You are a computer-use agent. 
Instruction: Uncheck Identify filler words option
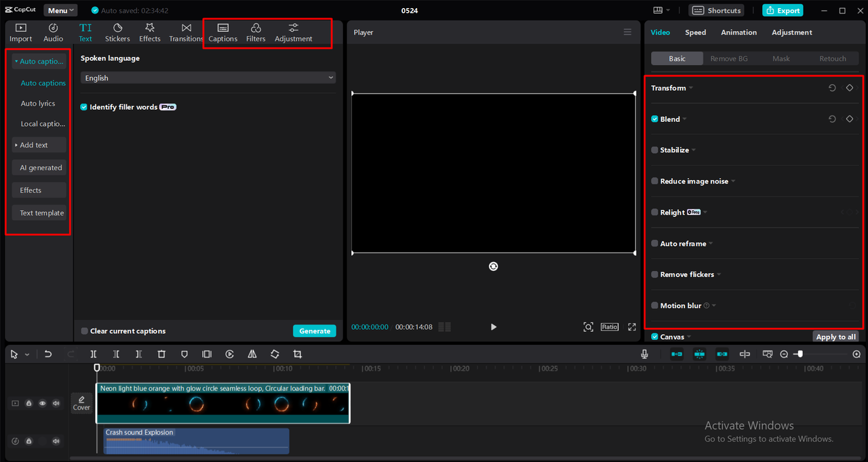84,107
